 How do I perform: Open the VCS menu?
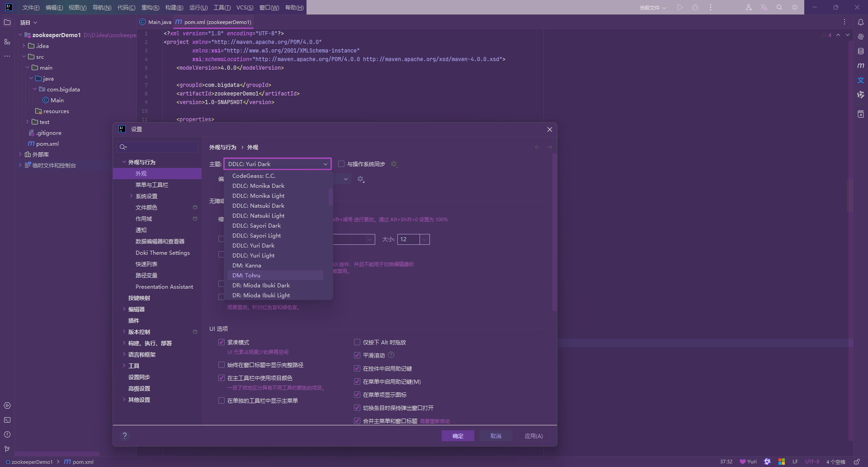tap(245, 8)
